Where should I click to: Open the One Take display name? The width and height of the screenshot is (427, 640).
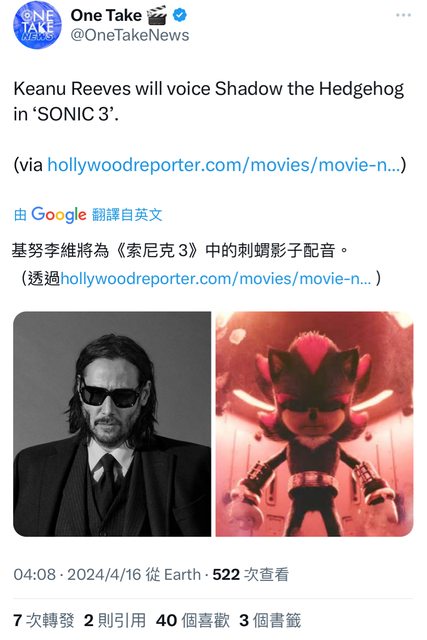[106, 16]
